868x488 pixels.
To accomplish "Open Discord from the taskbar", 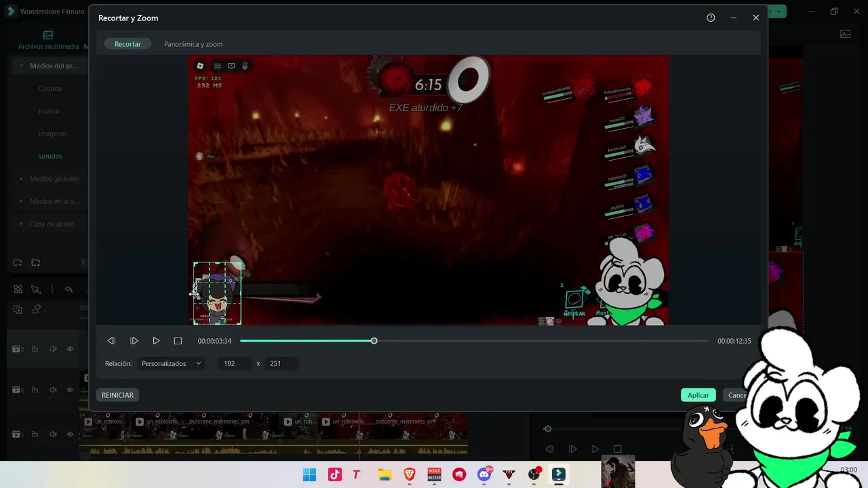I will [x=484, y=474].
